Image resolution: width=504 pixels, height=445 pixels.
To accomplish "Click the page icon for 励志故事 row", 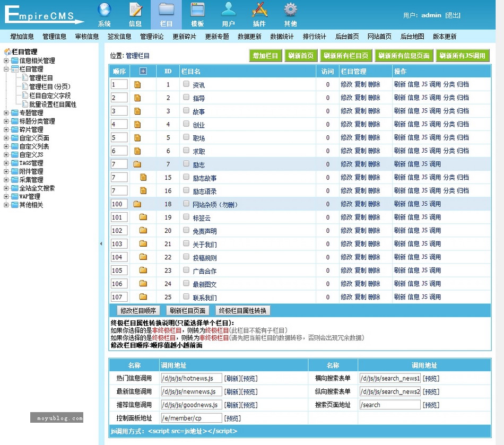I will coord(143,177).
